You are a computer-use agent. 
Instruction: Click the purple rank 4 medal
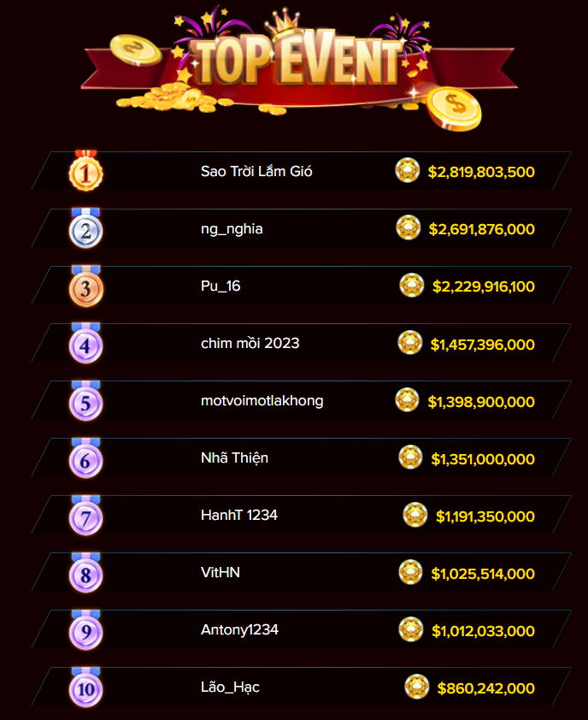pos(85,344)
